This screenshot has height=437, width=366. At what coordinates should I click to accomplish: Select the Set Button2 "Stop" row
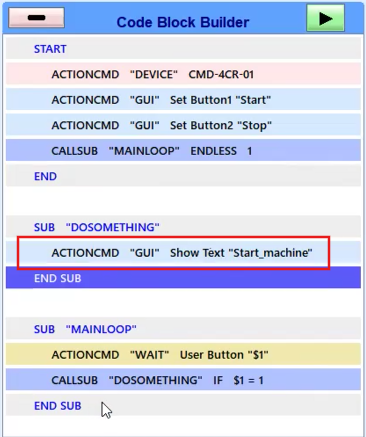pos(183,125)
